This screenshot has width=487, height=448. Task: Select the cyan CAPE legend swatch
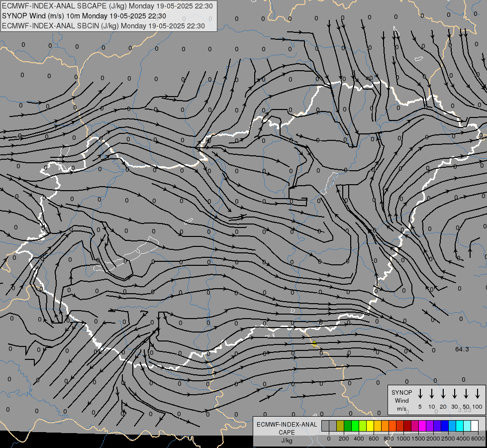pyautogui.click(x=459, y=426)
